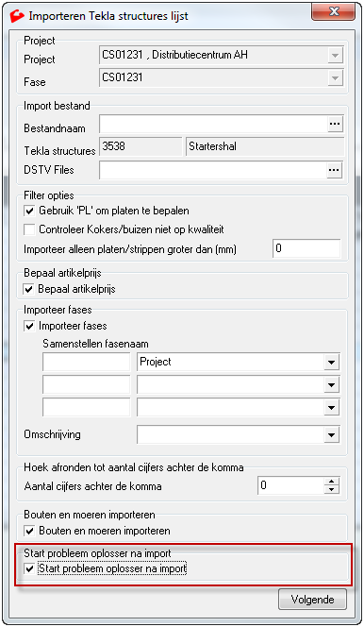Toggle Importeer fases checkbox

(29, 326)
